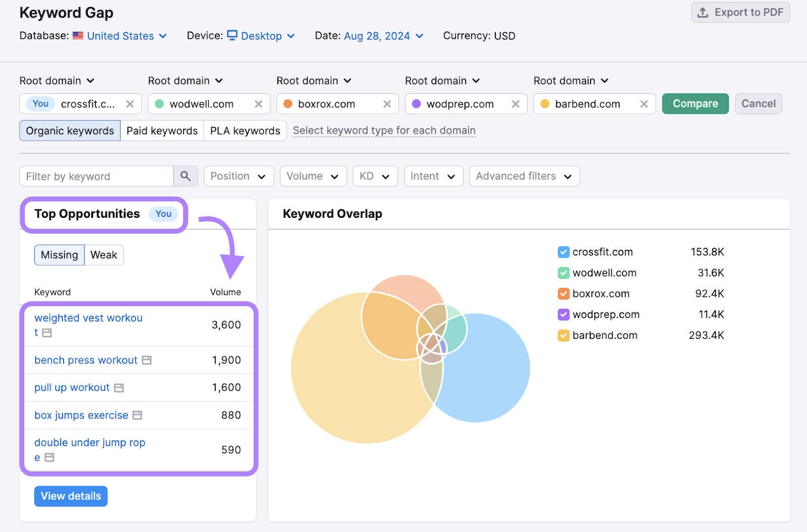Open the box jumps exercise keyword link

click(x=81, y=416)
